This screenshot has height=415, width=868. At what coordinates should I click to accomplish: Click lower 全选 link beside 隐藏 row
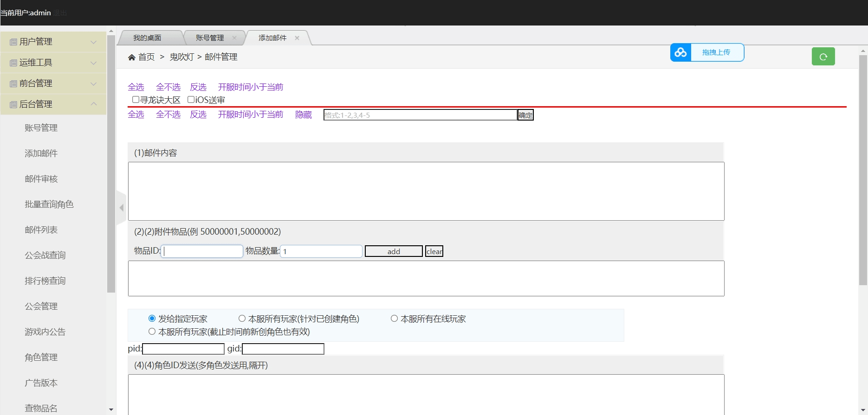(x=136, y=115)
